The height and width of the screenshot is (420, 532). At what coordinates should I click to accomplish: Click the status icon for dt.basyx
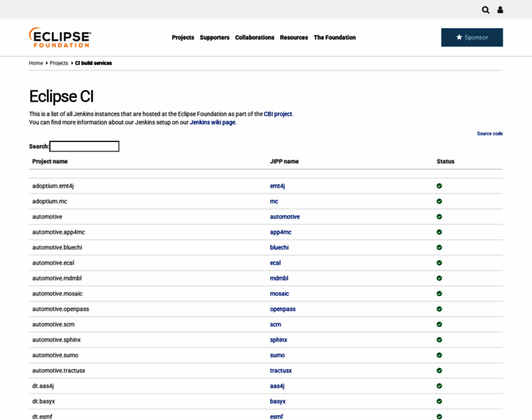click(439, 401)
